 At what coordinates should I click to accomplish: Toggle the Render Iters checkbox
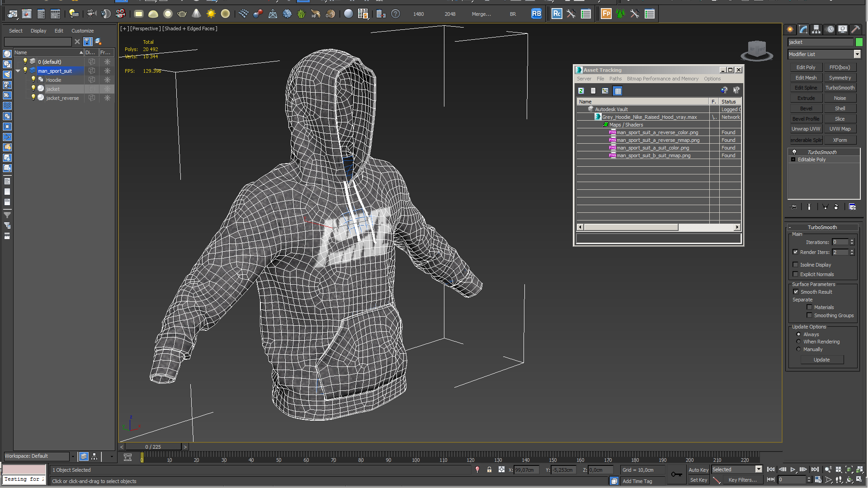click(x=795, y=252)
